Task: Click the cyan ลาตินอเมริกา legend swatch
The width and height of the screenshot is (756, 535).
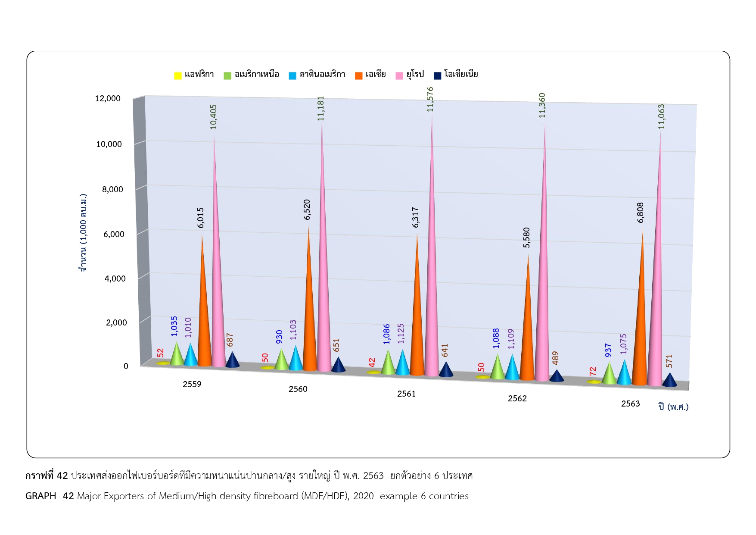Action: [x=292, y=76]
